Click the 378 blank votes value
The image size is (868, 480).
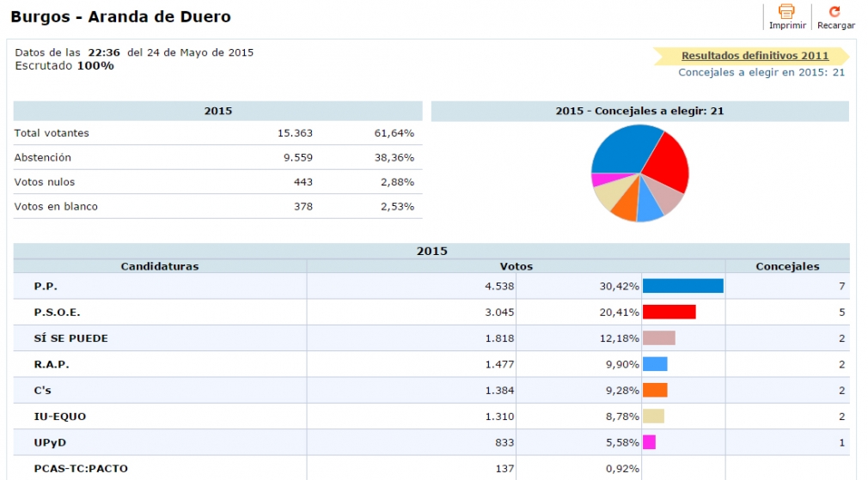pos(303,206)
